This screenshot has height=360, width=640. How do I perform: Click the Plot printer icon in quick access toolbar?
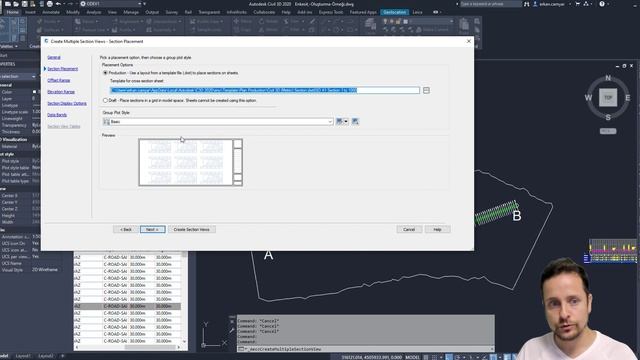50,4
